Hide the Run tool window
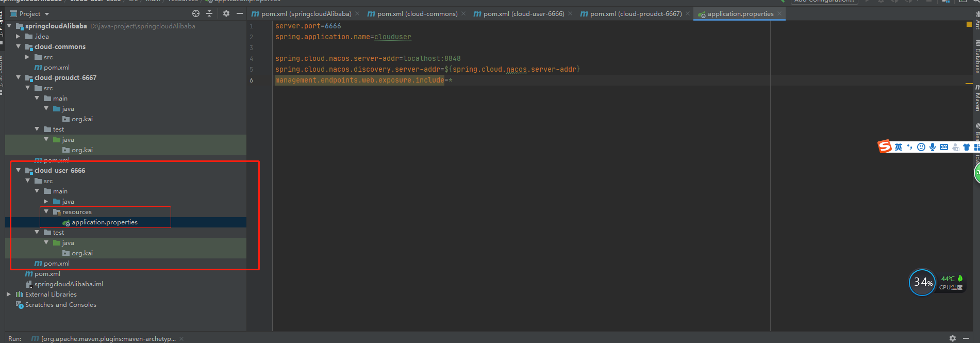 [x=966, y=338]
